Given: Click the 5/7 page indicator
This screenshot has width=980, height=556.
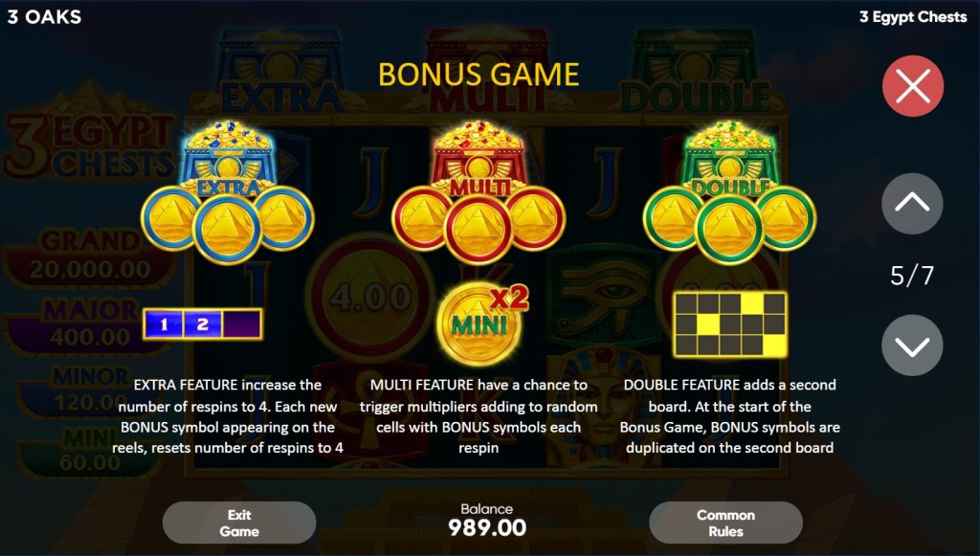Looking at the screenshot, I should coord(912,276).
